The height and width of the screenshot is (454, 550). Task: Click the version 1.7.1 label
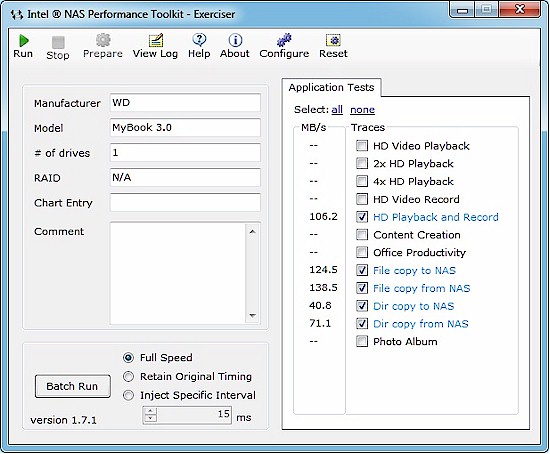point(63,420)
